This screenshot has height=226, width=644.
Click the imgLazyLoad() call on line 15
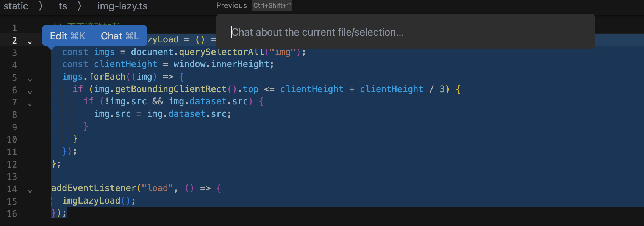click(x=91, y=201)
